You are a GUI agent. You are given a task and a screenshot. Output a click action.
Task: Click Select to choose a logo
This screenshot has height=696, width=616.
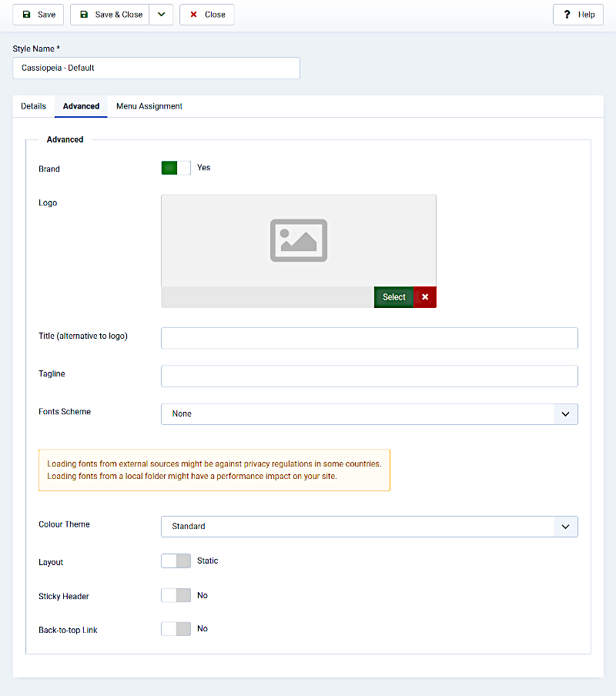(393, 297)
